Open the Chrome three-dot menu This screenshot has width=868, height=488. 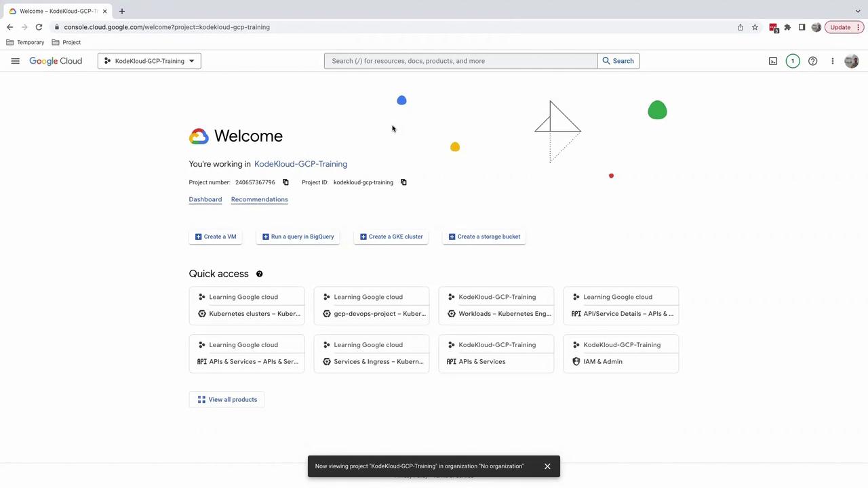[x=860, y=27]
